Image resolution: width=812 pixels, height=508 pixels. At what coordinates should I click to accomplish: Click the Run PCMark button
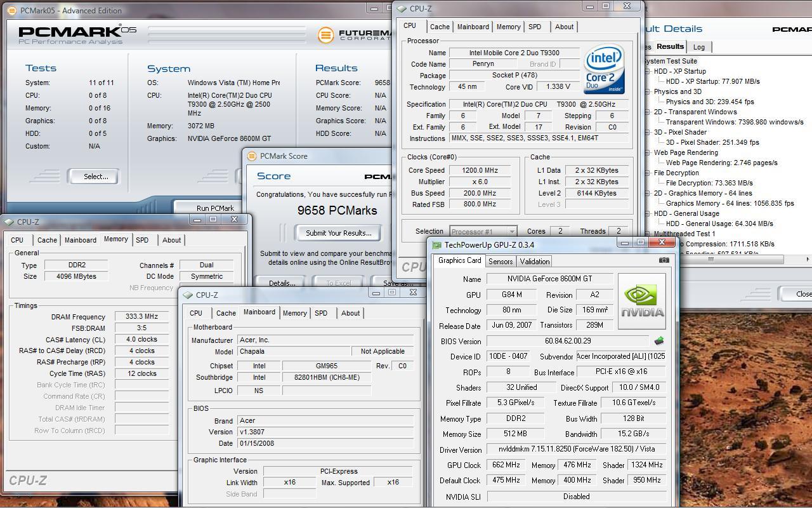(215, 208)
